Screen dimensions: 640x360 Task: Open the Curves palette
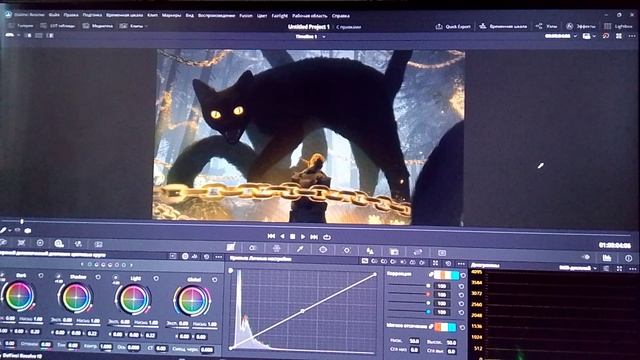(x=231, y=247)
